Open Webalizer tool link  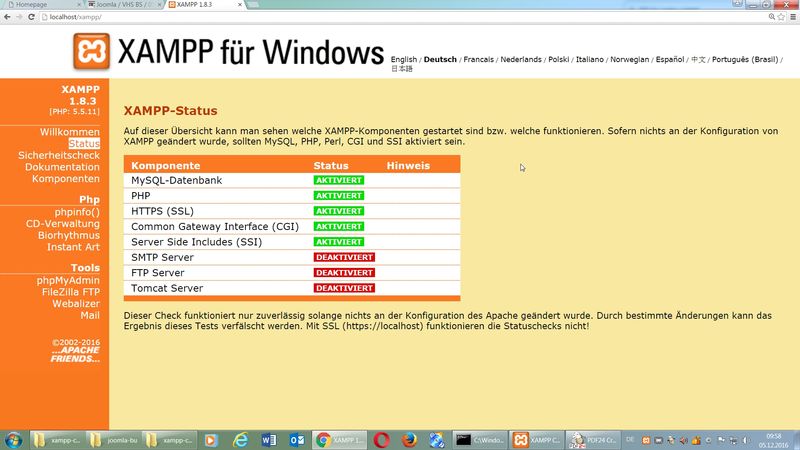(76, 304)
